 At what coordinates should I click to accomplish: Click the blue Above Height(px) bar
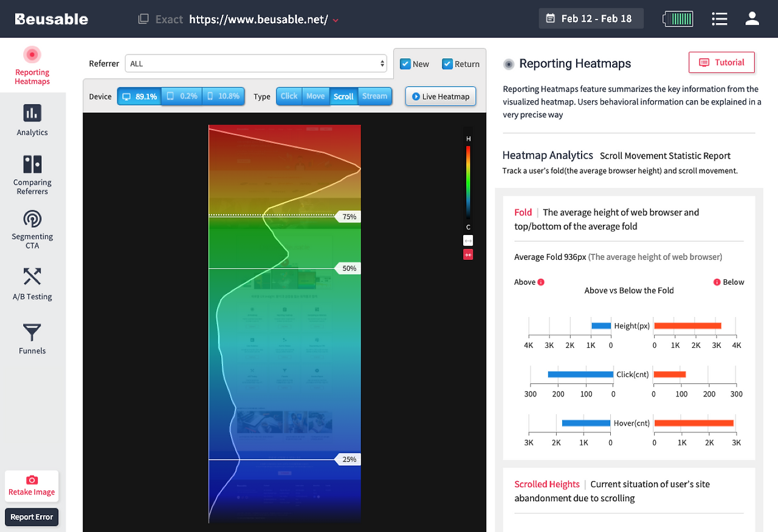pyautogui.click(x=601, y=326)
